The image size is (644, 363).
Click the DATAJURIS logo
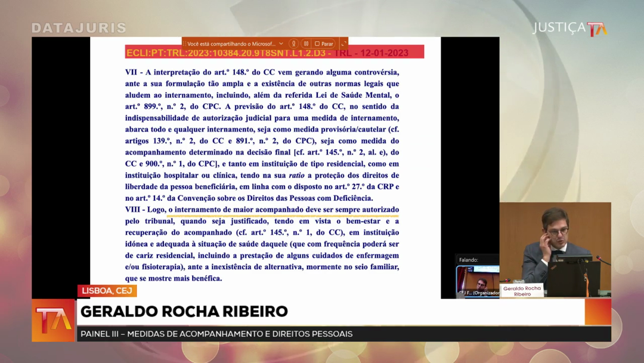79,28
